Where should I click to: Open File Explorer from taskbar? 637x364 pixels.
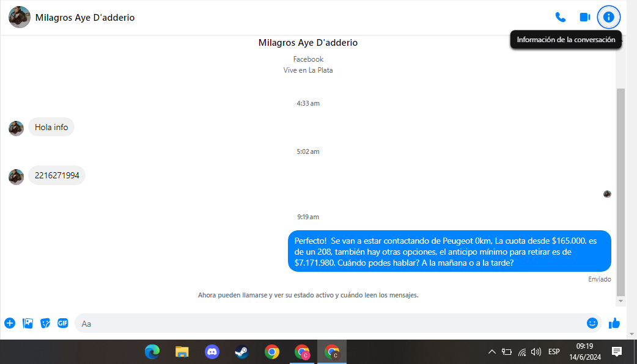tap(182, 351)
